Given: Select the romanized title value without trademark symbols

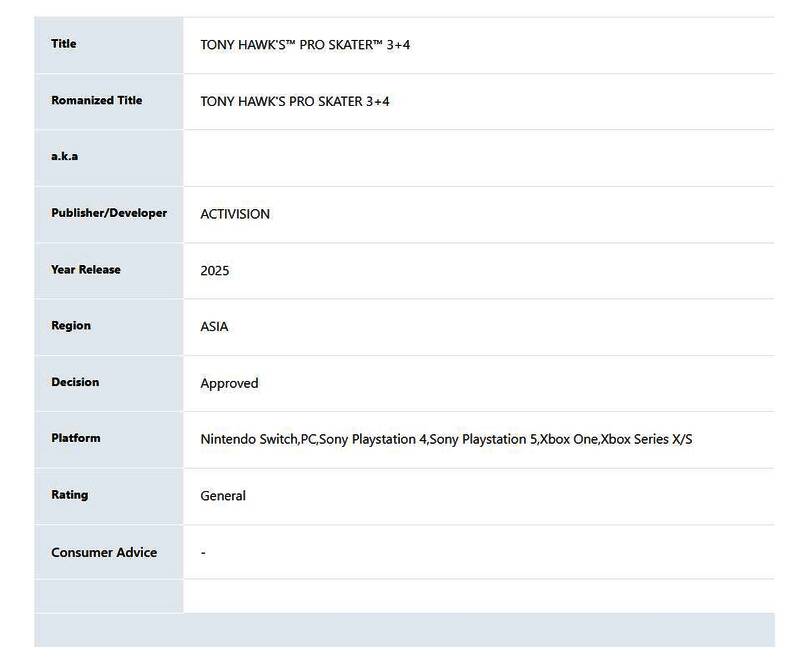Looking at the screenshot, I should click(295, 101).
